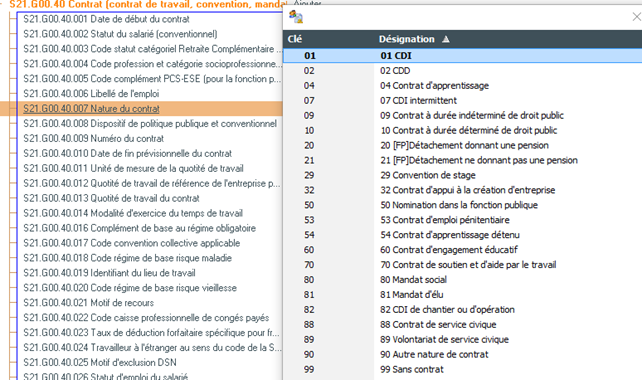The image size is (642, 380).
Task: Close the Nature du contrat lookup dialog
Action: [636, 17]
